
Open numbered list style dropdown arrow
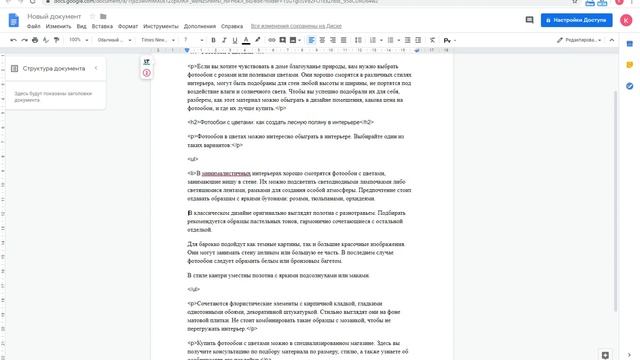pos(381,40)
